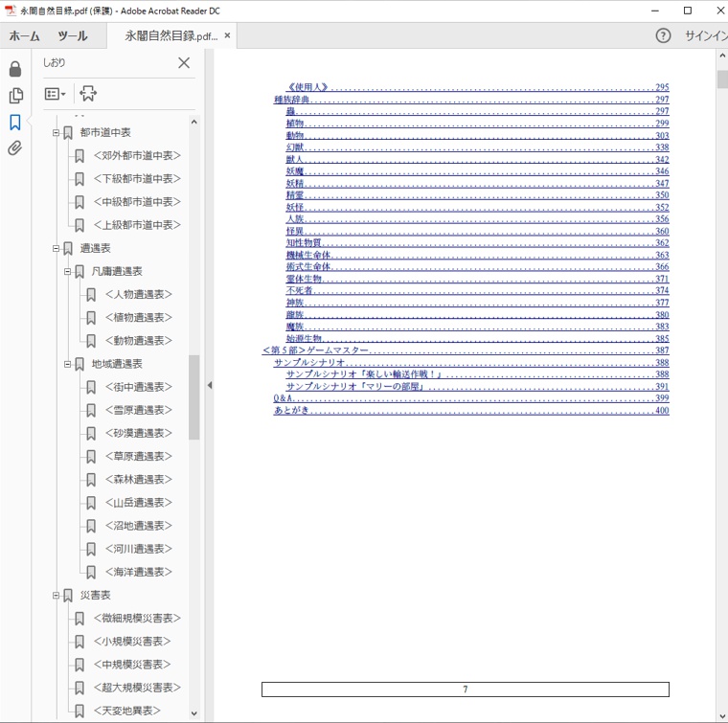The height and width of the screenshot is (723, 728).
Task: Follow the 種族辞典 contents link
Action: 471,100
